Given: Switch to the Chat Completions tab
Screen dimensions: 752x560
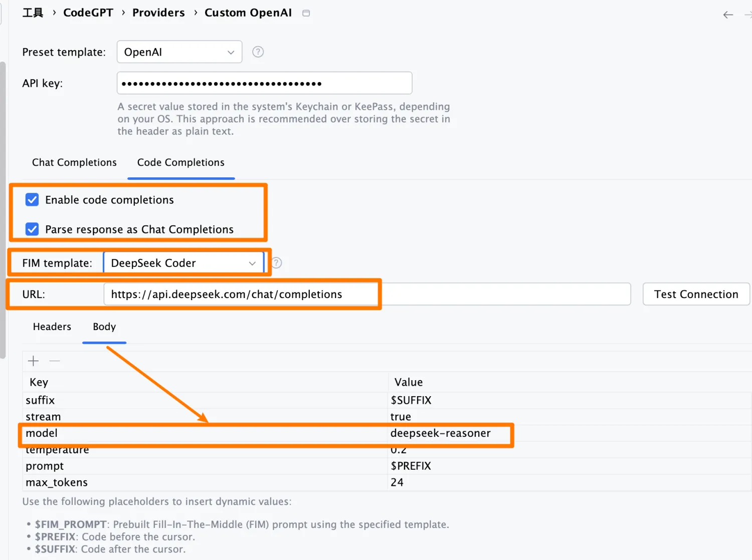Looking at the screenshot, I should [74, 162].
